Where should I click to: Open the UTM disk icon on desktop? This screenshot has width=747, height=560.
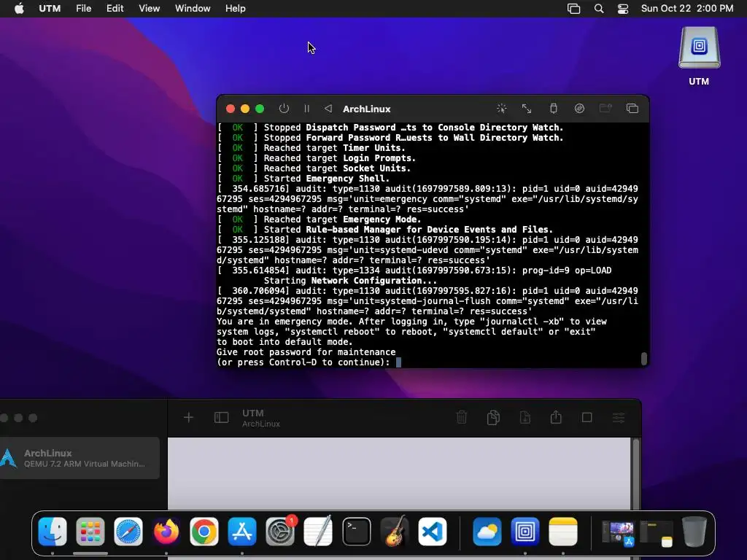click(x=700, y=47)
